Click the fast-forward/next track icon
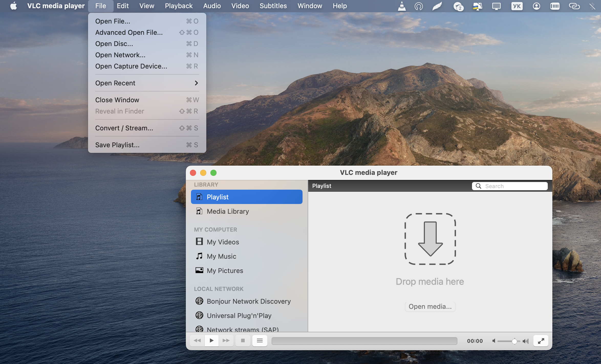Viewport: 601px width, 364px height. [x=225, y=340]
